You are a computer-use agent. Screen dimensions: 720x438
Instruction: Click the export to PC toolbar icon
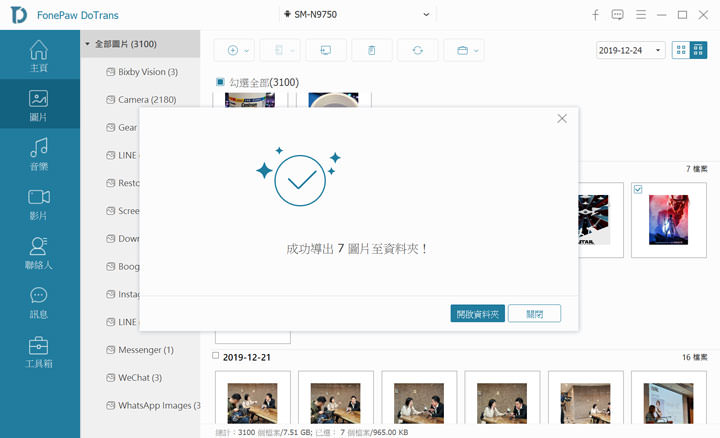(x=326, y=51)
